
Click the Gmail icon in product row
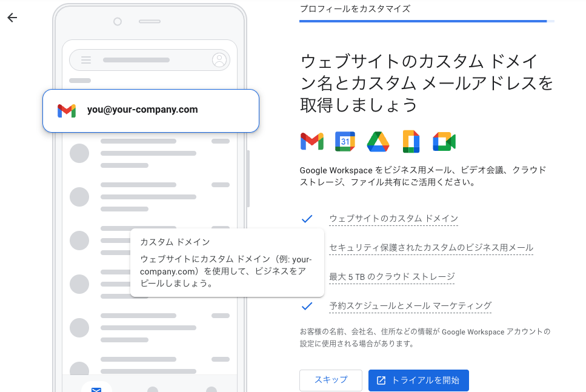pos(311,142)
